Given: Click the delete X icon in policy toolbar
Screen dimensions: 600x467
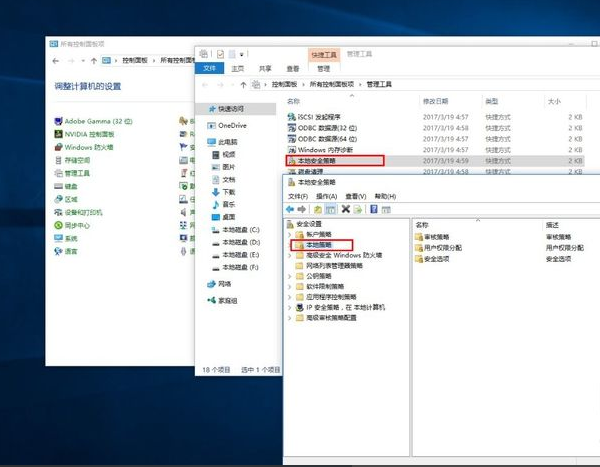Looking at the screenshot, I should (346, 210).
